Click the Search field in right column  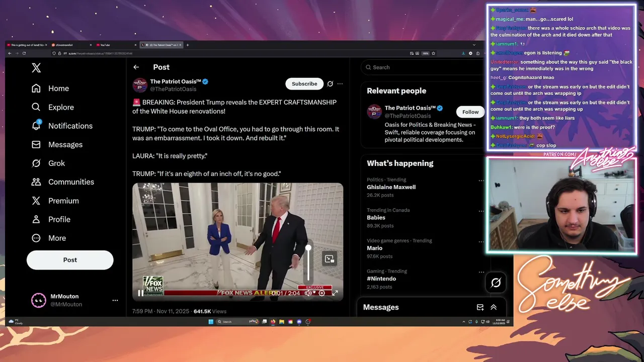pos(422,67)
